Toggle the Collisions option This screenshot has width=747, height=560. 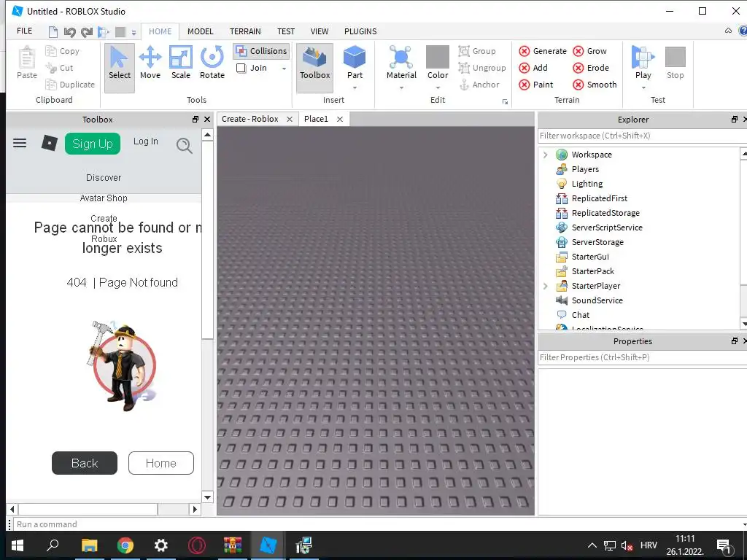[x=262, y=51]
